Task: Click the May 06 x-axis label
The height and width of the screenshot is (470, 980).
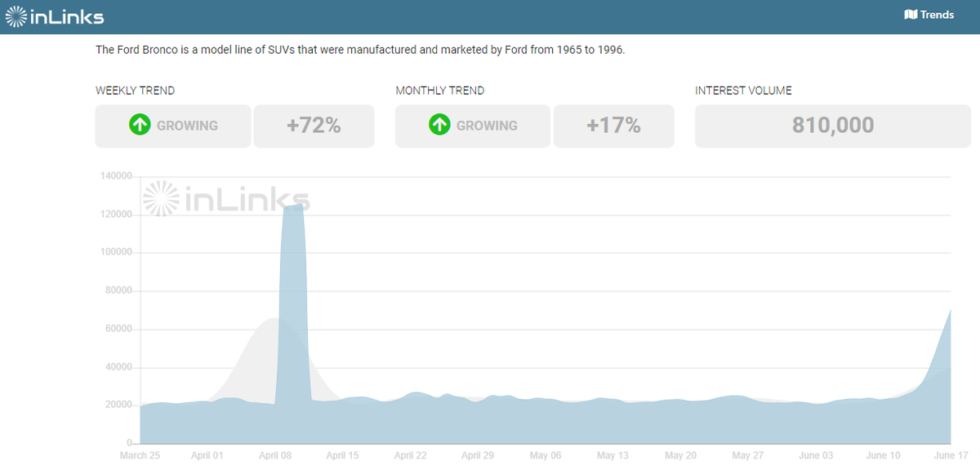Action: click(546, 455)
